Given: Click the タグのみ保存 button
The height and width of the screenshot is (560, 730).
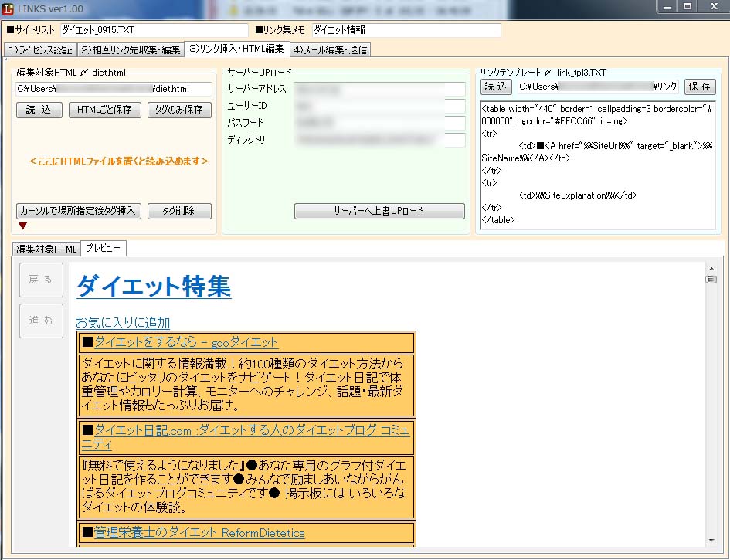Looking at the screenshot, I should (x=179, y=110).
